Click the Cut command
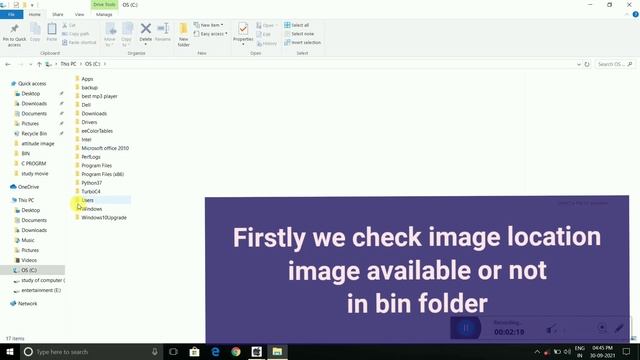 pyautogui.click(x=69, y=25)
